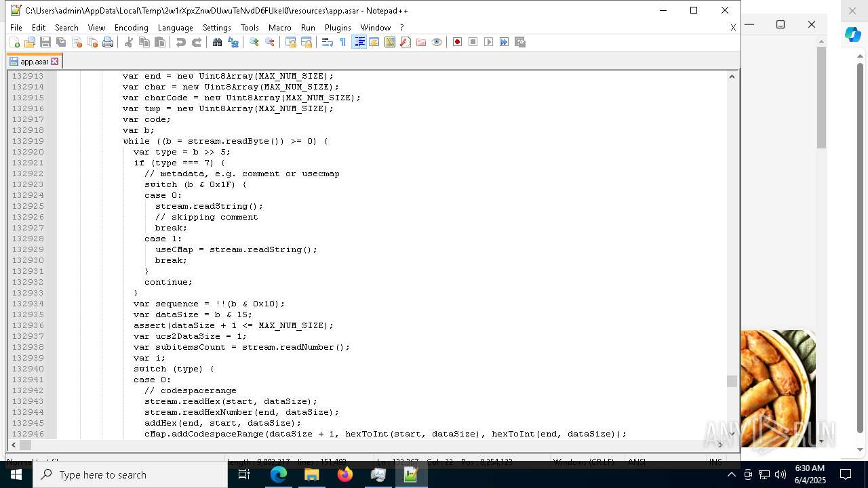
Task: Start macro recording red dot
Action: (x=458, y=42)
